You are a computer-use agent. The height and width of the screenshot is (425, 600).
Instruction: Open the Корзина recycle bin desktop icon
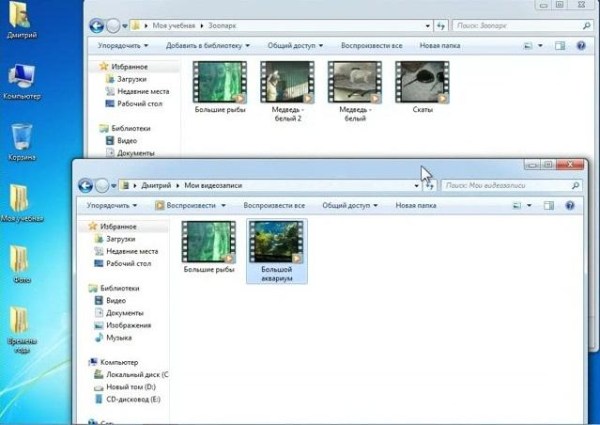(21, 139)
